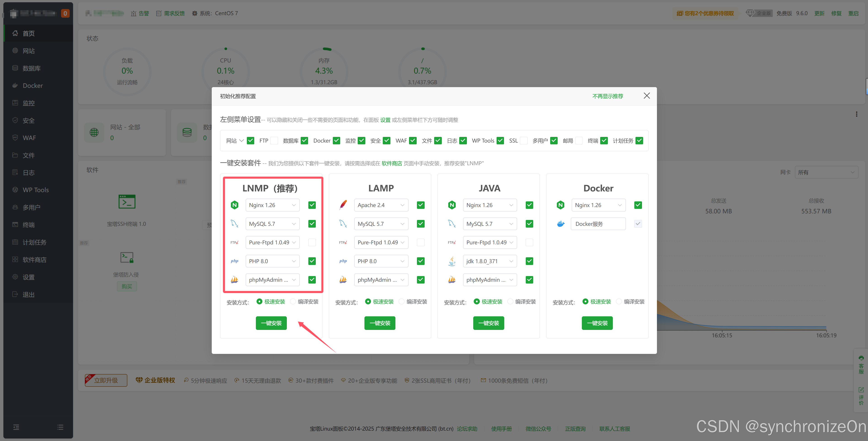Screen dimensions: 868x441
Task: Select compile install (编译安装) for LNMP
Action: point(293,301)
